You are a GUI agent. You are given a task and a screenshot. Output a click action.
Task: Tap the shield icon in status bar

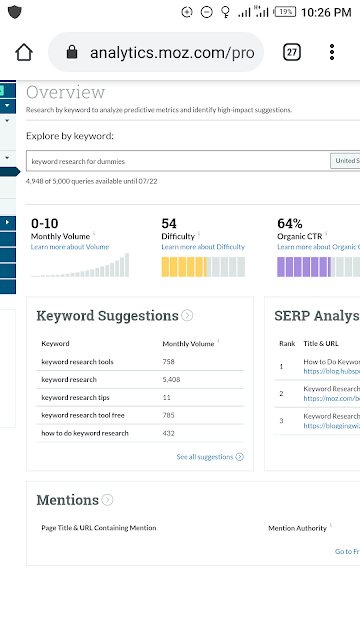pos(15,12)
